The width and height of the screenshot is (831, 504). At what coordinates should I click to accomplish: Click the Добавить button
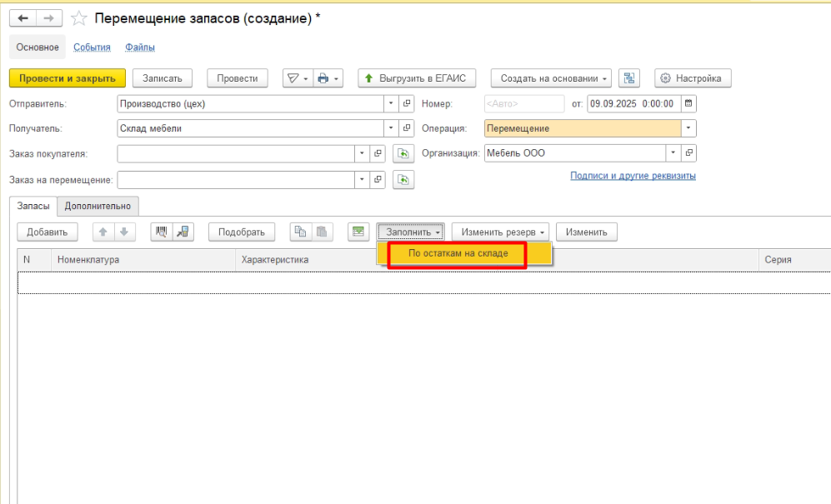[48, 232]
